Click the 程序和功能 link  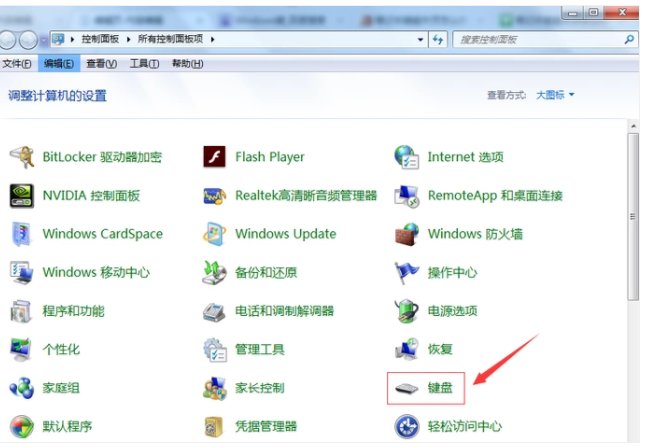(73, 311)
